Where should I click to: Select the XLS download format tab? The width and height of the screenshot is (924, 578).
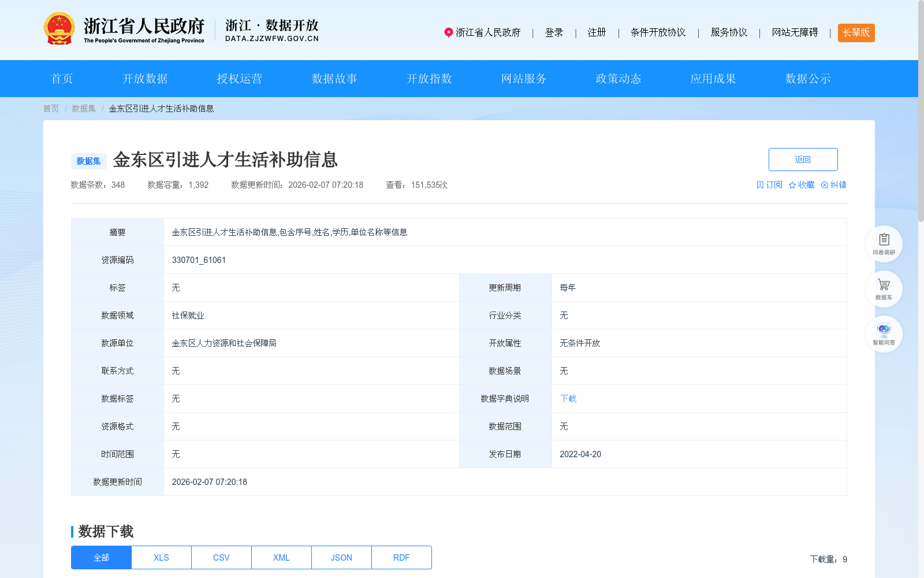[x=161, y=558]
